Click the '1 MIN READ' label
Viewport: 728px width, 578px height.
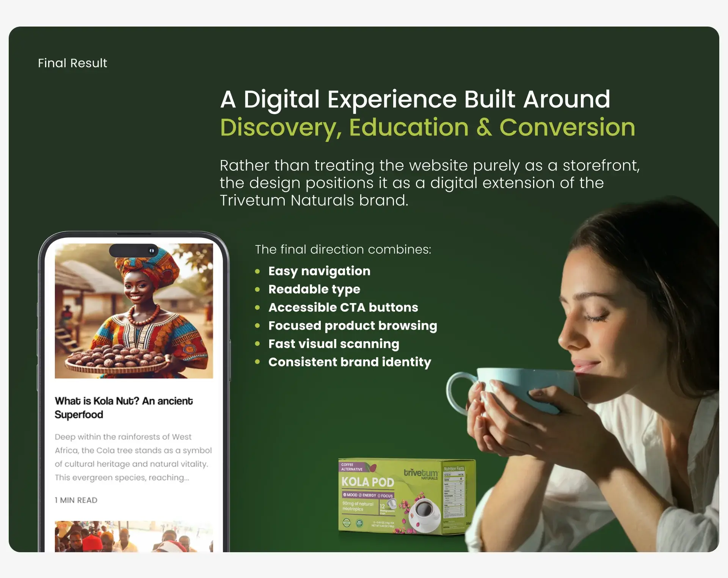coord(76,500)
